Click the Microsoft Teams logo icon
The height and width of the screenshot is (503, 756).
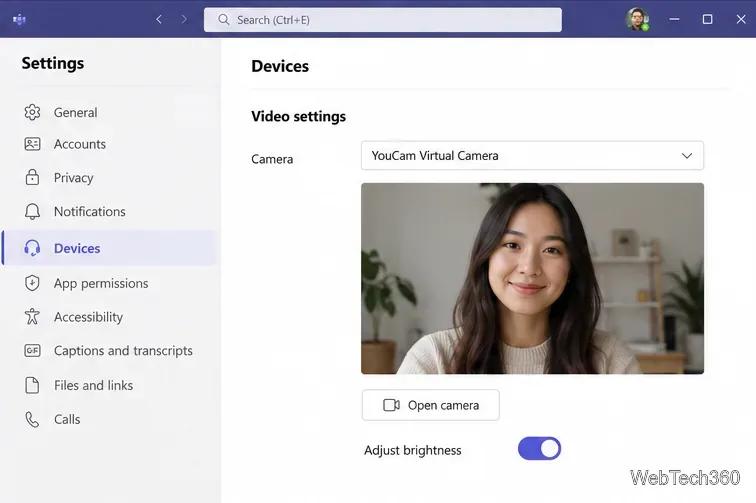[x=19, y=19]
